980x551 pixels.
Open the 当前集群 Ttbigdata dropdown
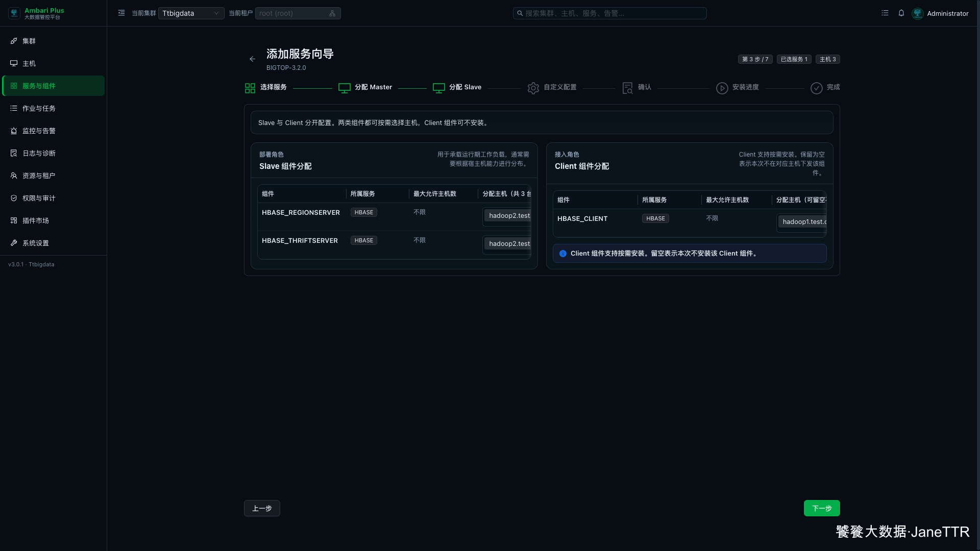tap(191, 13)
